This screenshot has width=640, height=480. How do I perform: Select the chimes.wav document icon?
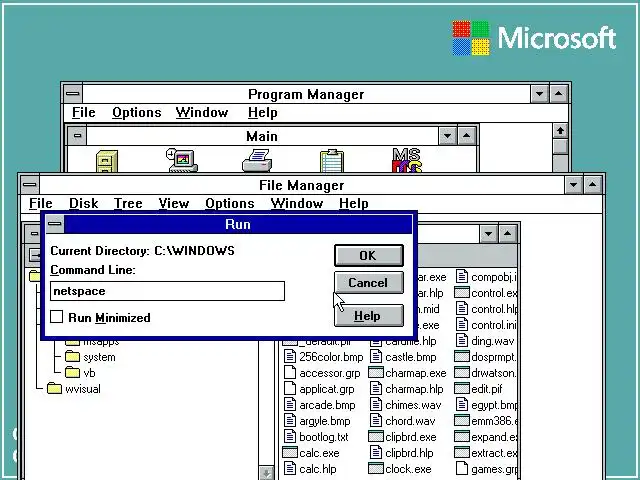376,404
